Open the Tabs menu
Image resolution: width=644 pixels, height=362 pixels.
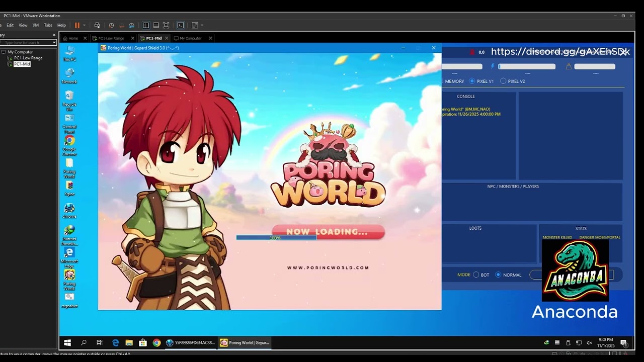[x=48, y=25]
